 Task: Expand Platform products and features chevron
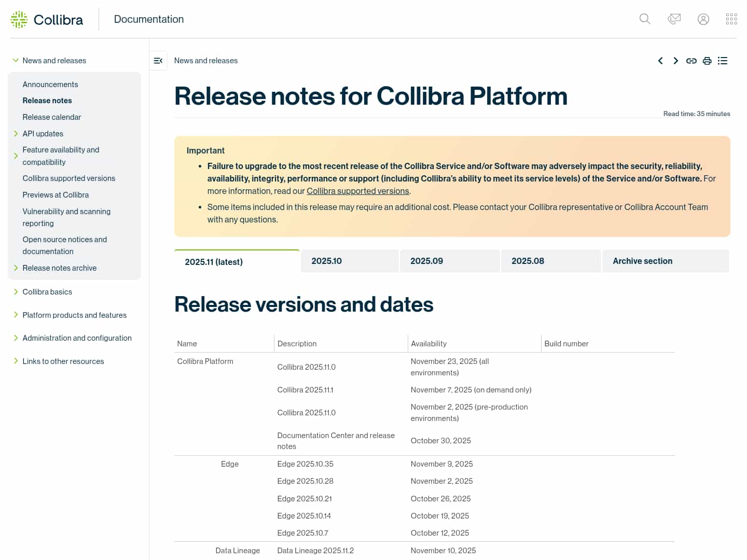tap(16, 315)
